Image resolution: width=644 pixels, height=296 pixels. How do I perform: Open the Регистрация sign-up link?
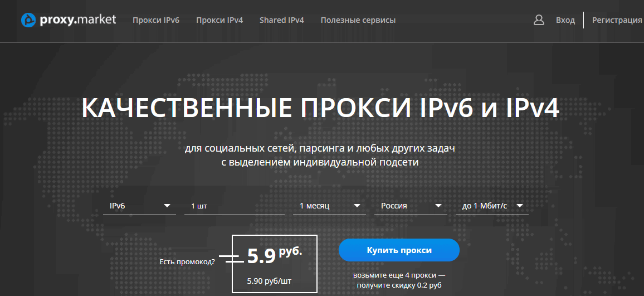(x=617, y=20)
